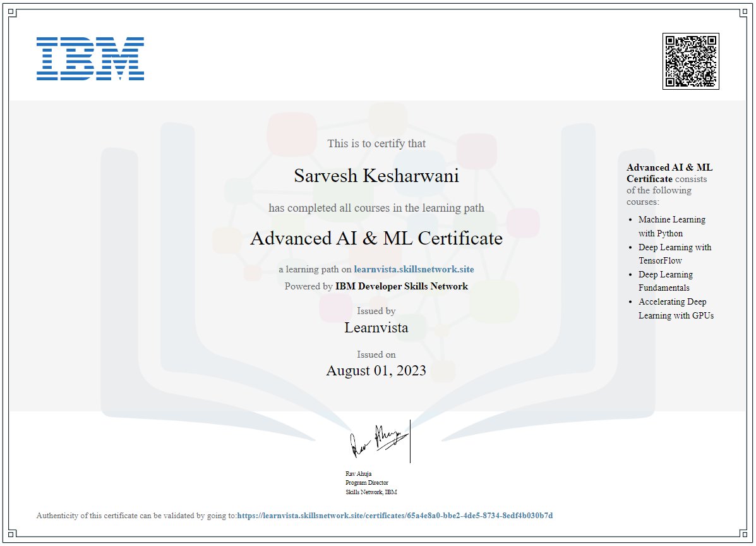Click the text "This is to certify that"

[376, 143]
